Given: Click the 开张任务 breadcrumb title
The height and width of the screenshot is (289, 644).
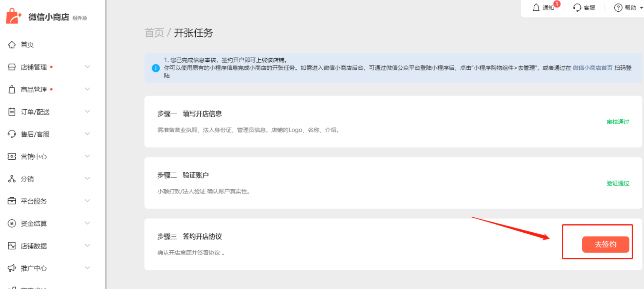Looking at the screenshot, I should (x=194, y=33).
